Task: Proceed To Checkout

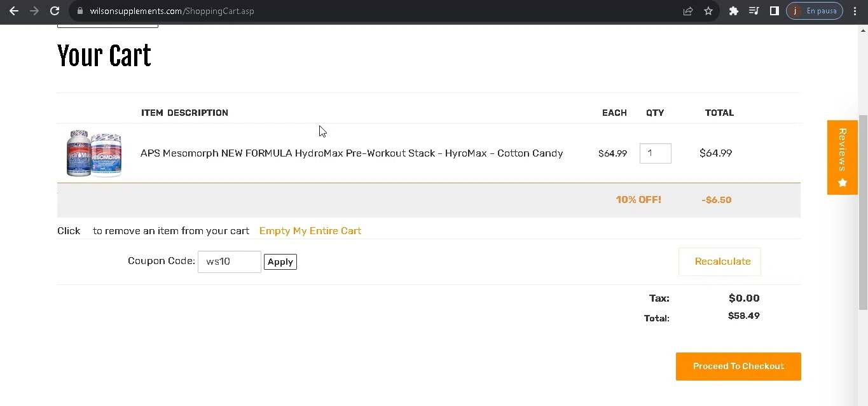Action: coord(738,367)
